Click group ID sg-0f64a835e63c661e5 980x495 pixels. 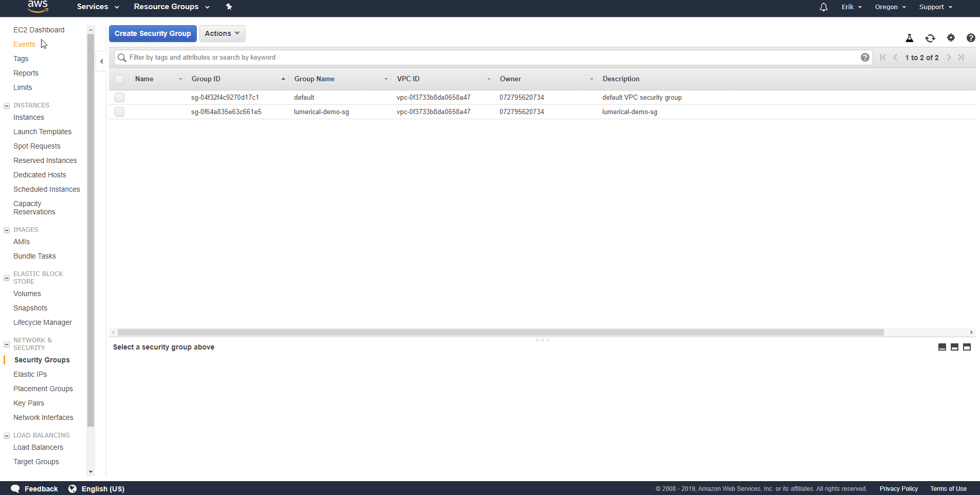(x=226, y=112)
